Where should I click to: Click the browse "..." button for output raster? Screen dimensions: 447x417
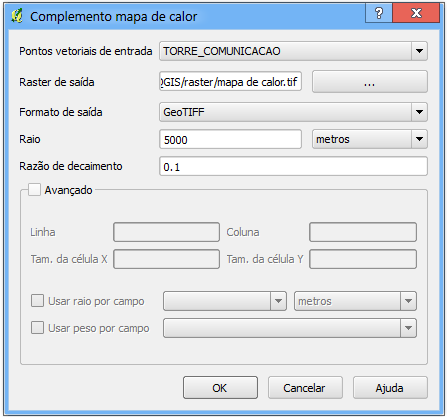(370, 82)
